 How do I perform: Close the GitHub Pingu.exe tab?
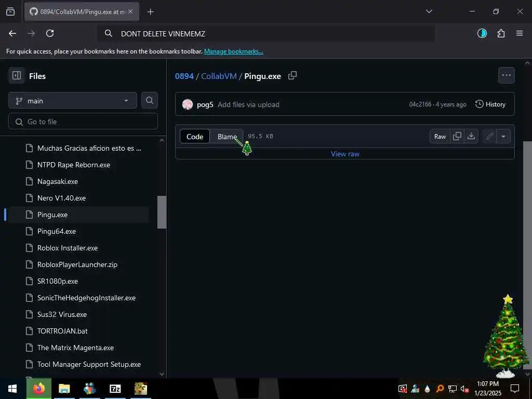point(130,11)
